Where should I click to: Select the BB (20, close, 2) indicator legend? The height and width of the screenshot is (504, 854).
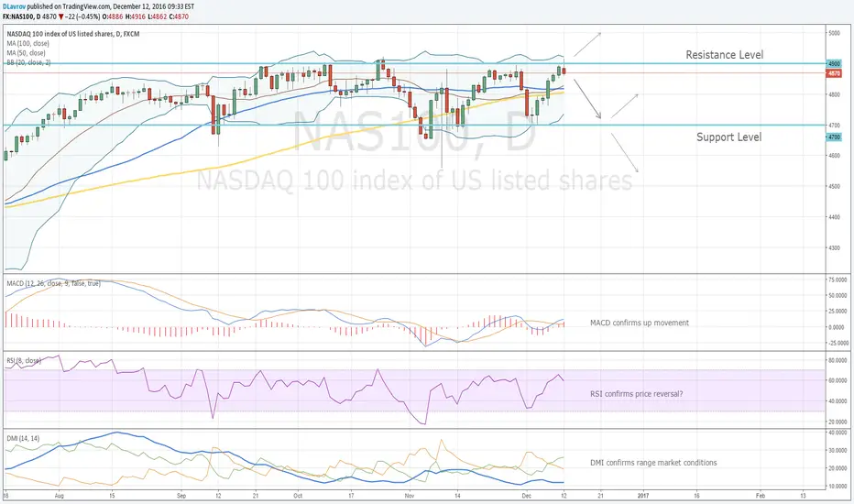pyautogui.click(x=28, y=62)
